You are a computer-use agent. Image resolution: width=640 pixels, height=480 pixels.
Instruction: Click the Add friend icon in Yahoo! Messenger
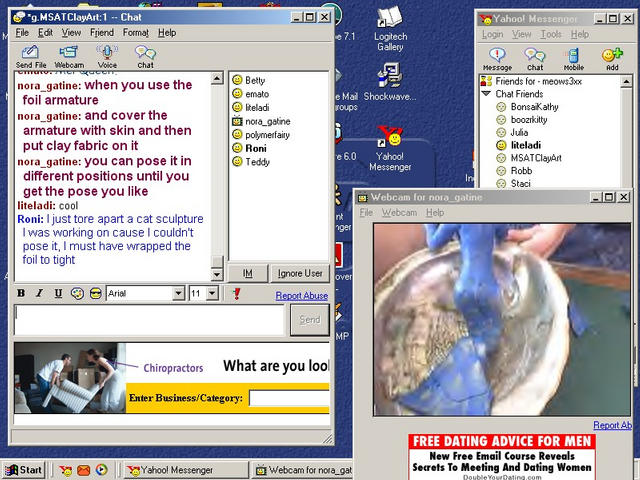pyautogui.click(x=612, y=59)
